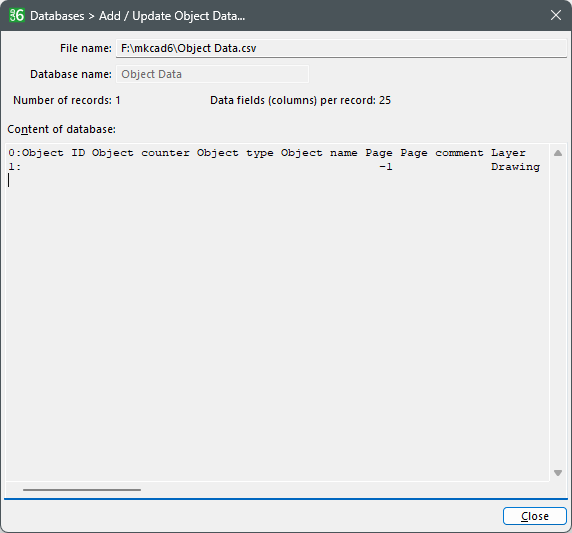Click the 'Number of records: 1' text
This screenshot has height=533, width=572.
[x=67, y=100]
